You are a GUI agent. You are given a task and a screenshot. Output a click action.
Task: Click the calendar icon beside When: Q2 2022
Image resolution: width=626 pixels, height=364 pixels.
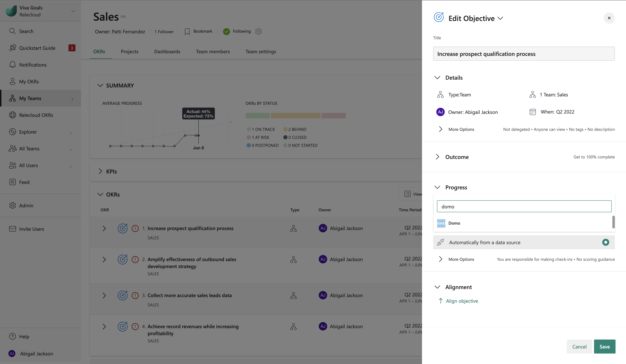532,112
